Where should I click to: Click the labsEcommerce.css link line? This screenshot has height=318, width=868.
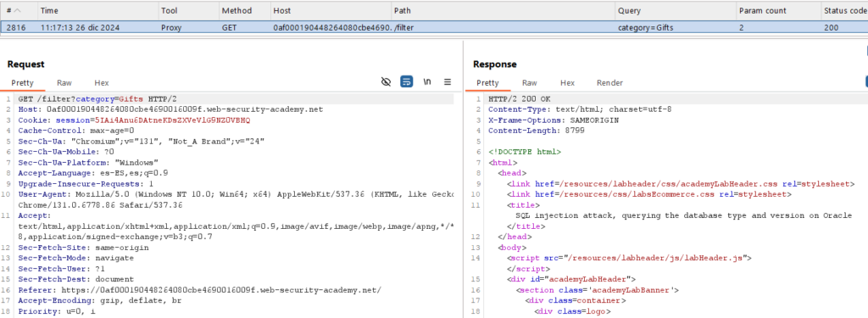[x=649, y=194]
